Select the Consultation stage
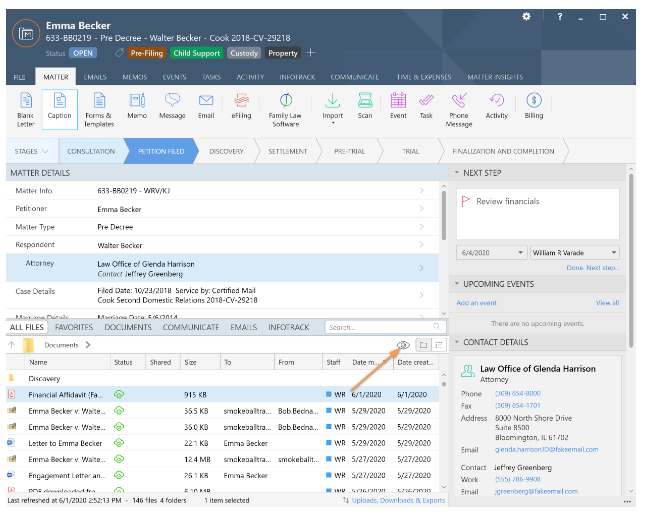The height and width of the screenshot is (514, 650). [x=91, y=151]
